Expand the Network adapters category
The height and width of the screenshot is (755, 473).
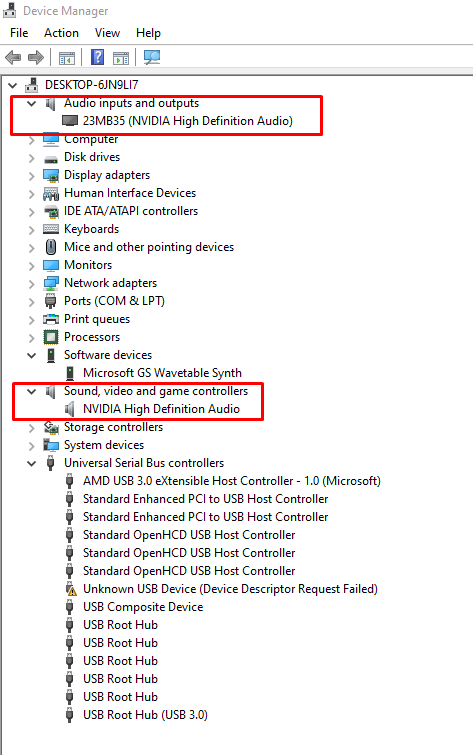click(x=31, y=284)
